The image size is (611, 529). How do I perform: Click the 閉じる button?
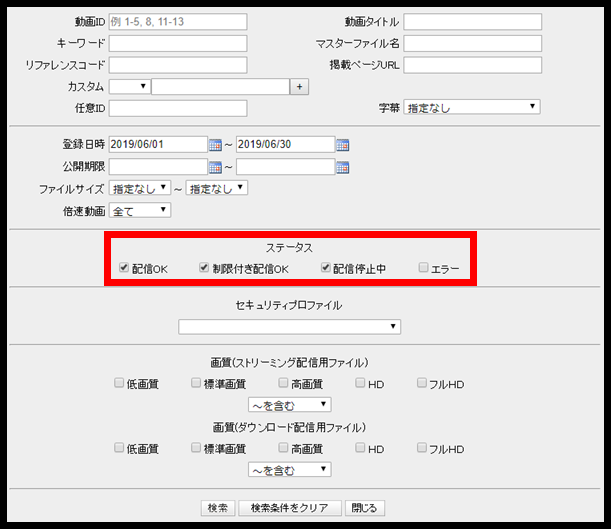365,508
